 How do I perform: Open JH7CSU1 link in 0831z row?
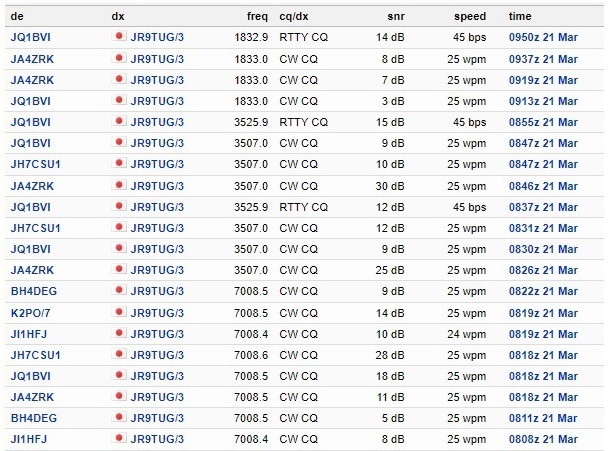pos(35,228)
